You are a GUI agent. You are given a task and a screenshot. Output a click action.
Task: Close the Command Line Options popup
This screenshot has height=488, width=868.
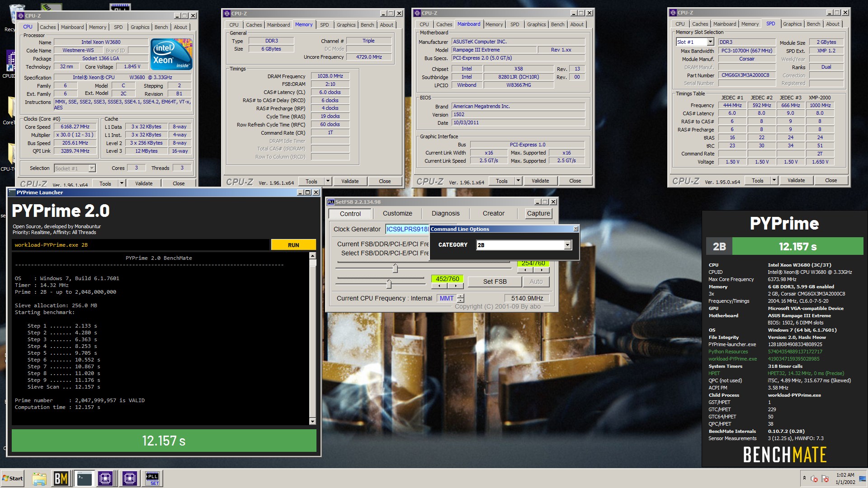(576, 229)
